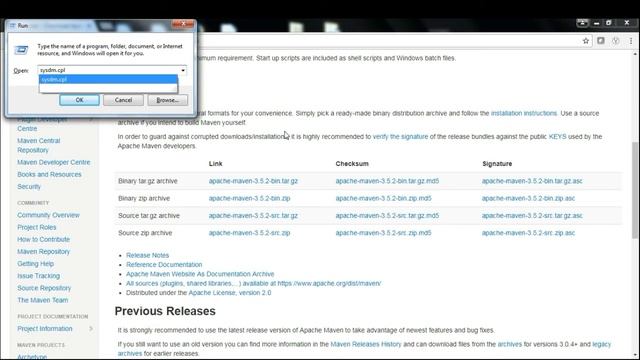The image size is (640, 360).
Task: Click the Signature column header
Action: click(497, 164)
